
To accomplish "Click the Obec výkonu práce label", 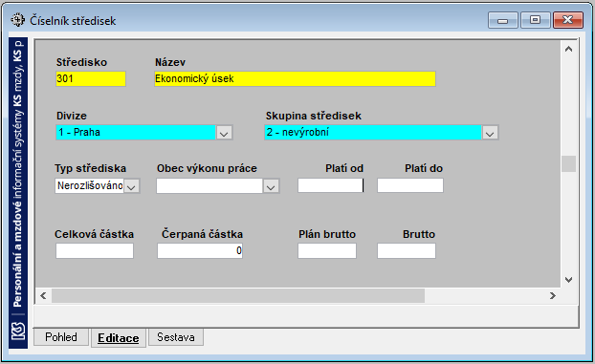I will point(207,168).
